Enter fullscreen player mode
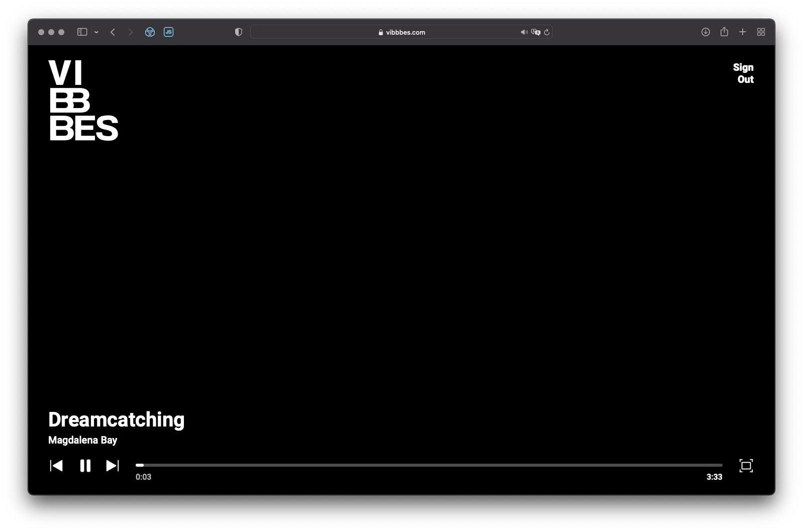 pos(746,466)
